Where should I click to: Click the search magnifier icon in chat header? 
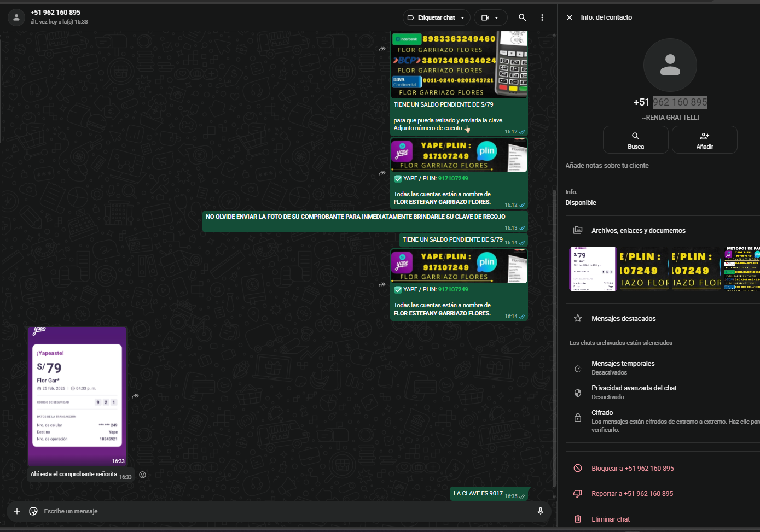pos(522,17)
